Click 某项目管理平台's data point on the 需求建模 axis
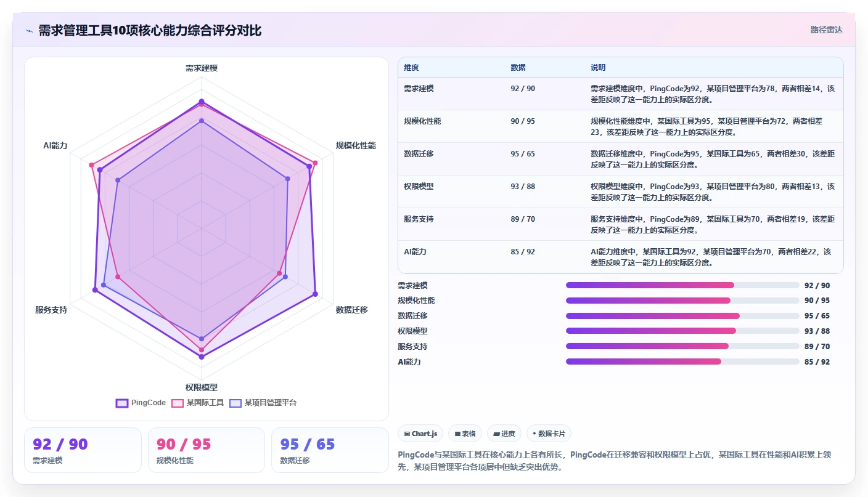868x497 pixels. pyautogui.click(x=202, y=121)
